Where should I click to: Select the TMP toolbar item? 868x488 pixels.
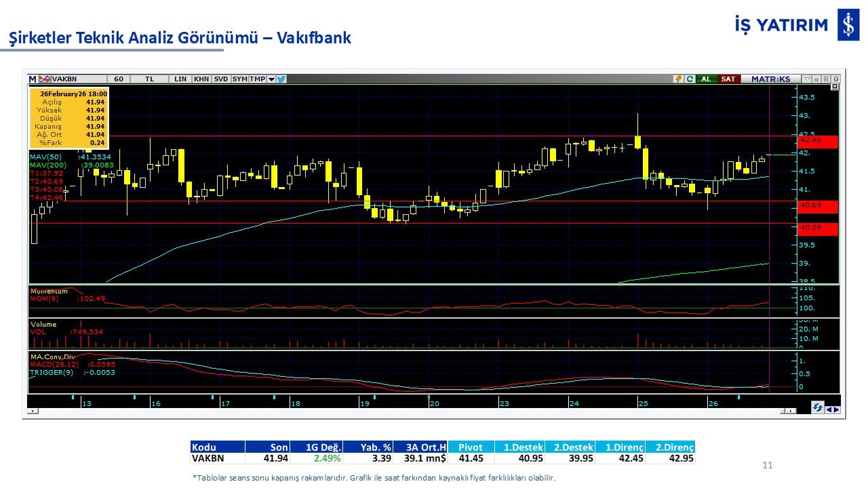257,79
